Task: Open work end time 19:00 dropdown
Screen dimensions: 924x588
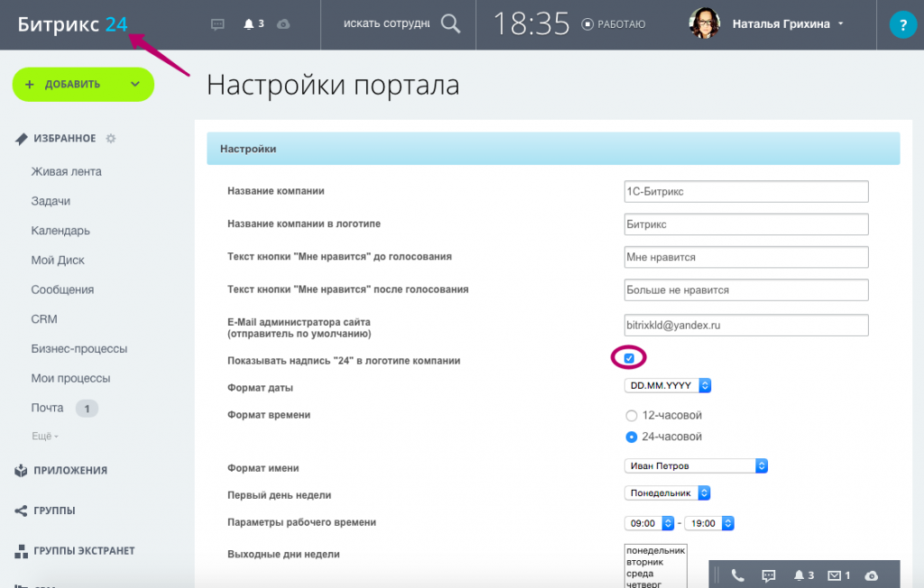Action: coord(709,523)
